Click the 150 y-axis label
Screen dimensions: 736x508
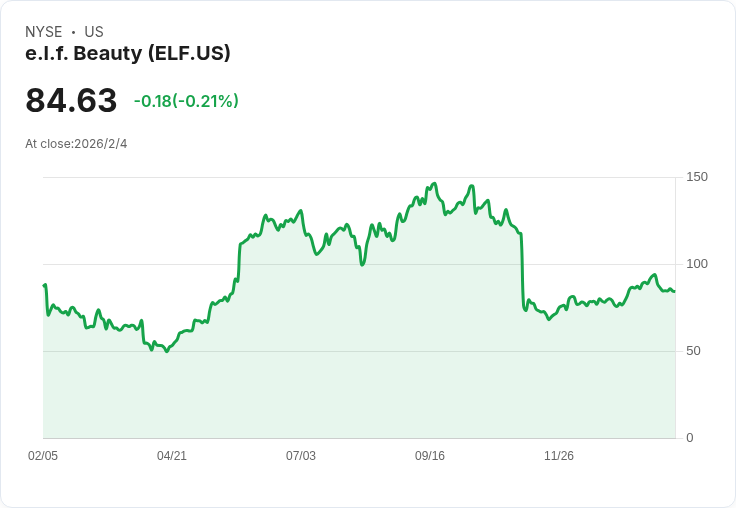(697, 177)
